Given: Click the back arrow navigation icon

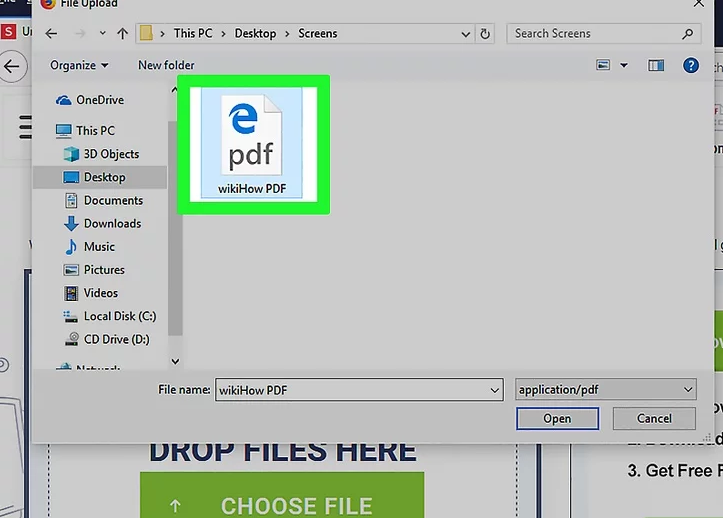Looking at the screenshot, I should coord(51,34).
